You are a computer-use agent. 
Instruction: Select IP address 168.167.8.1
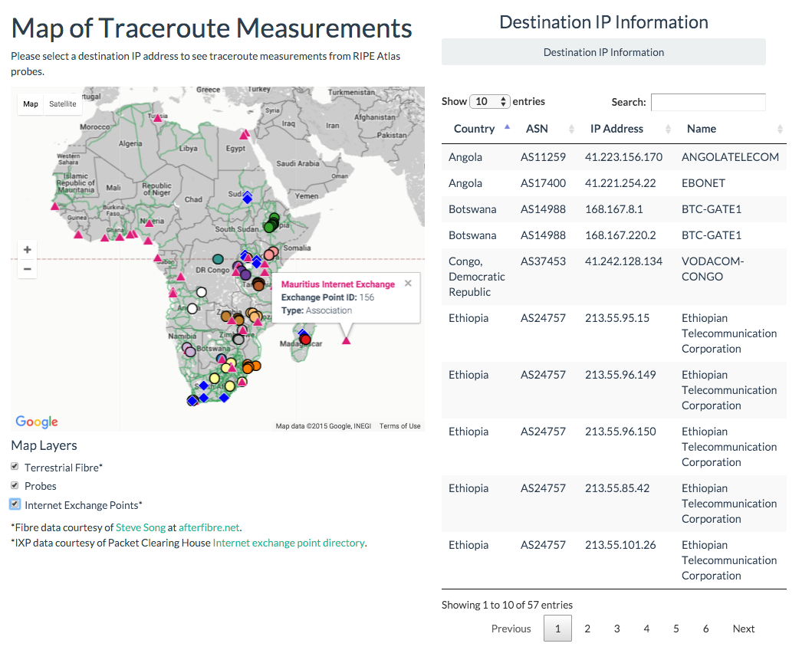tap(614, 209)
